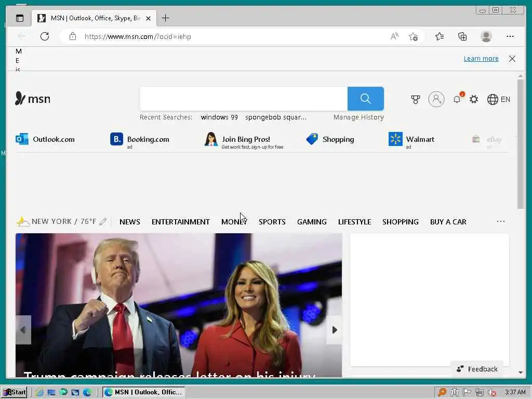Open the browser profile avatar
Screen dimensions: 532x399
486,36
